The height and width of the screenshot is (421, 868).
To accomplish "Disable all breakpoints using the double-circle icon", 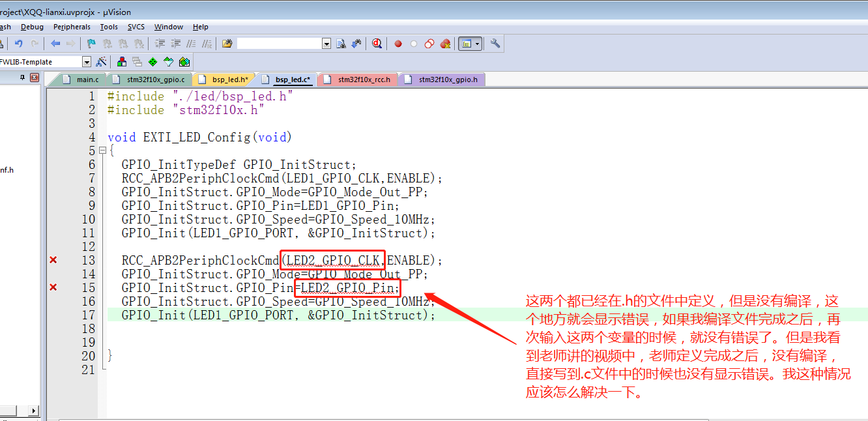I will pos(429,44).
